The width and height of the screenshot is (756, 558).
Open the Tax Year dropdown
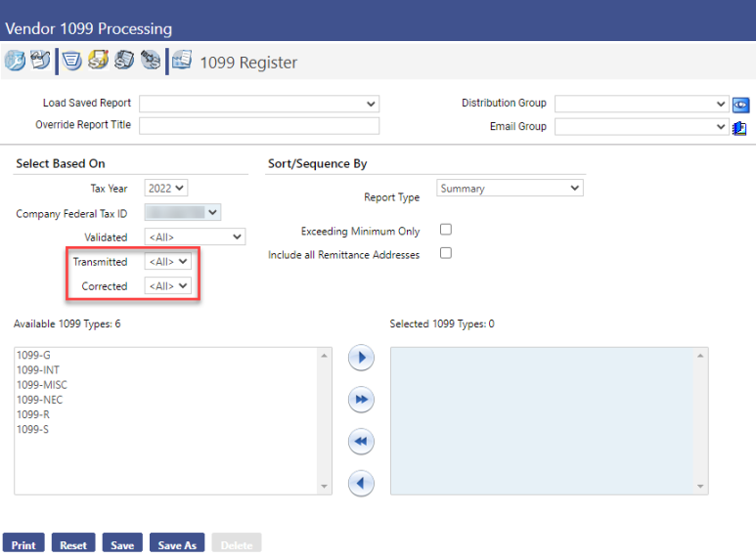pyautogui.click(x=166, y=189)
